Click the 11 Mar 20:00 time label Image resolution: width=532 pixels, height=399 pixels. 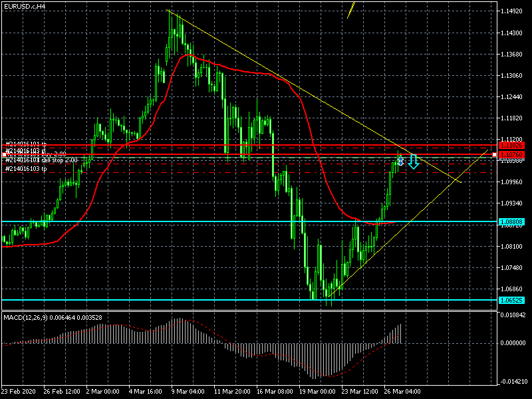(x=232, y=391)
